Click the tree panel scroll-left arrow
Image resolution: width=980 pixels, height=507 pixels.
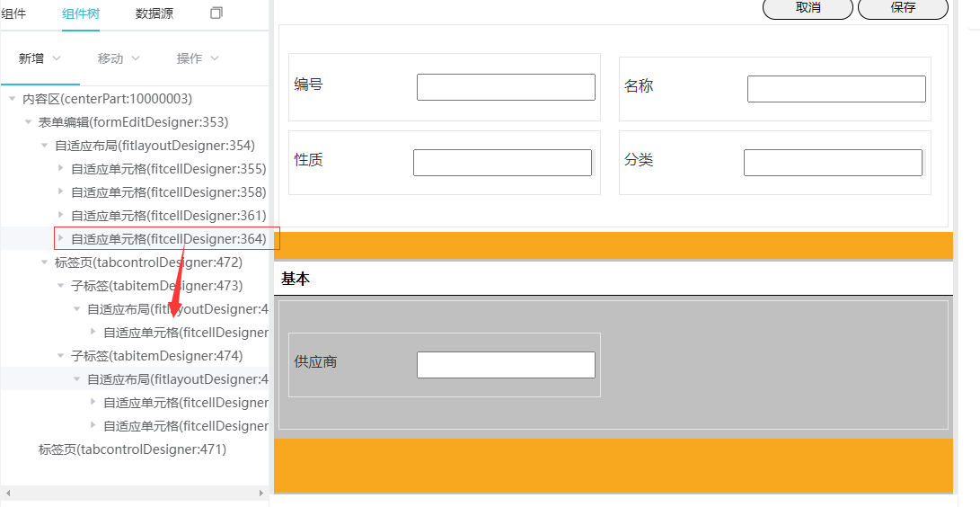(x=7, y=494)
